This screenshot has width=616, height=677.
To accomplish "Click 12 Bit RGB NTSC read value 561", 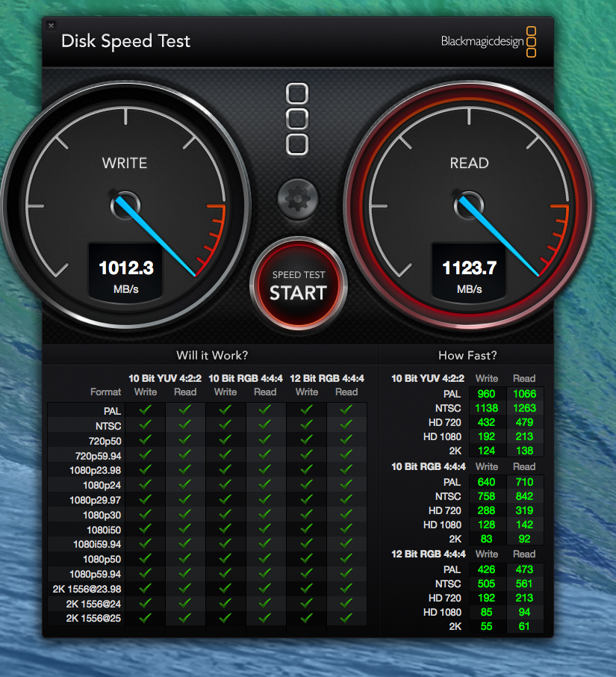I will pos(525,584).
